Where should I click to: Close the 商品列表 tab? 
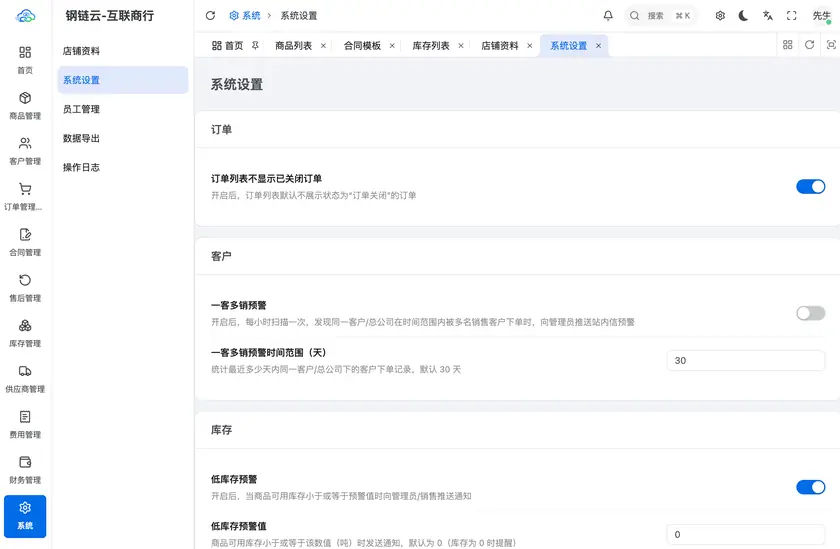point(324,46)
